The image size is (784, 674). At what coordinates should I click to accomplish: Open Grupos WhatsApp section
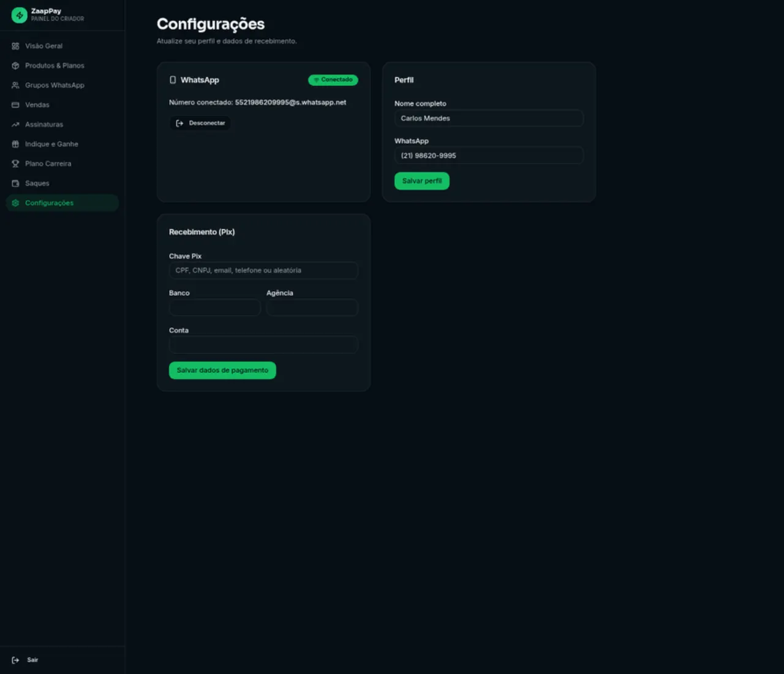point(62,85)
